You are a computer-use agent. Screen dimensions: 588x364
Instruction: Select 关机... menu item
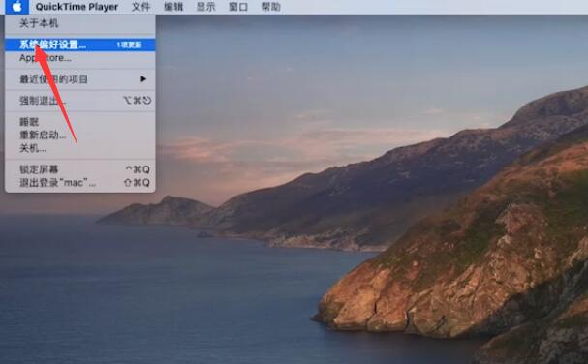coord(80,148)
